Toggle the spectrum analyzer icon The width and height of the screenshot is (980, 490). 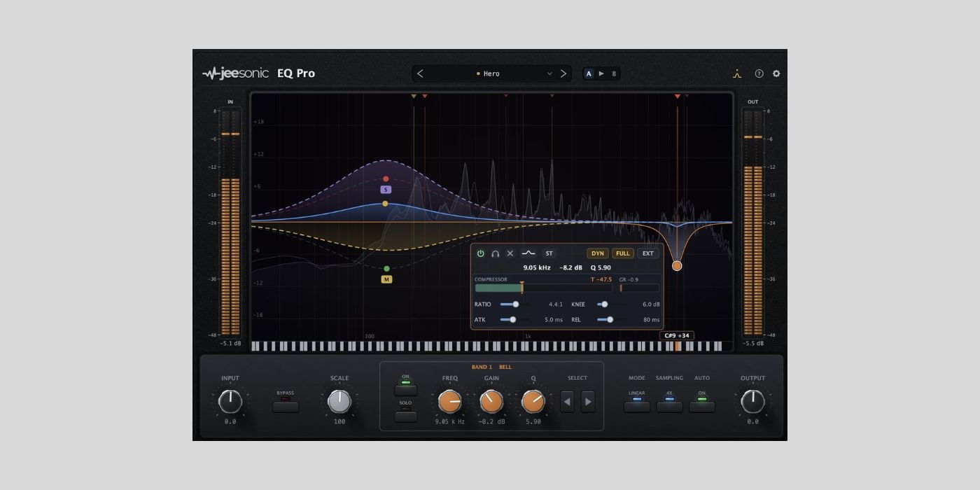(x=737, y=73)
